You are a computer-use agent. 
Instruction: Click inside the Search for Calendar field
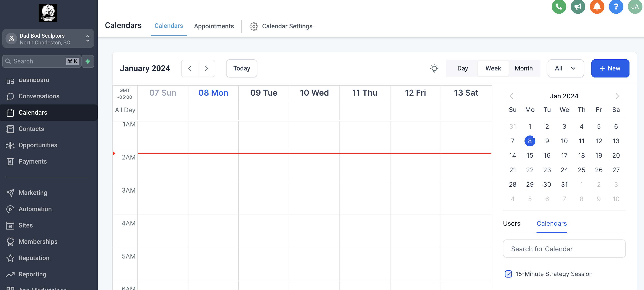coord(564,249)
